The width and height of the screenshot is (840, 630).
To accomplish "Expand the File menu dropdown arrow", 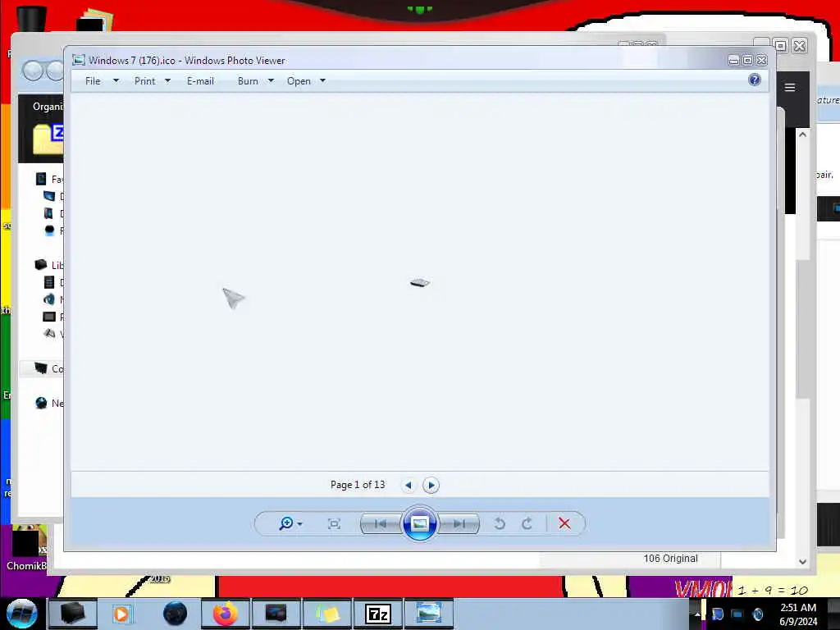I will (116, 81).
